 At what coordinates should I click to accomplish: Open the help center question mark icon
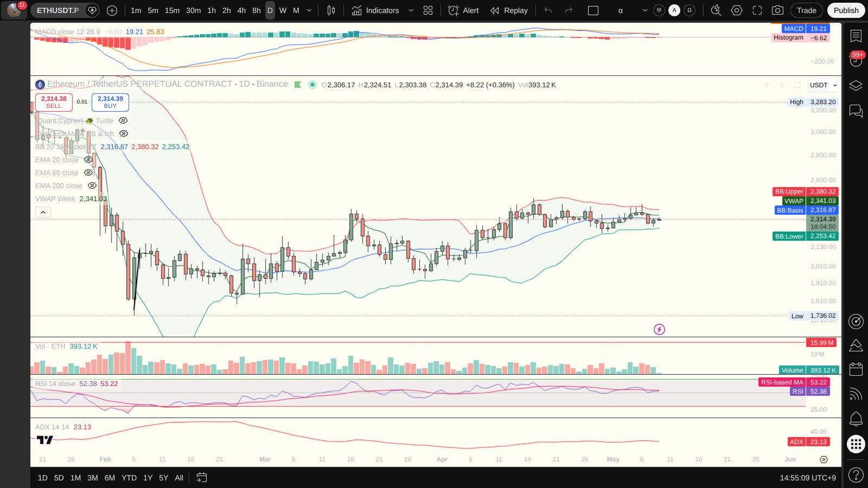(x=856, y=476)
